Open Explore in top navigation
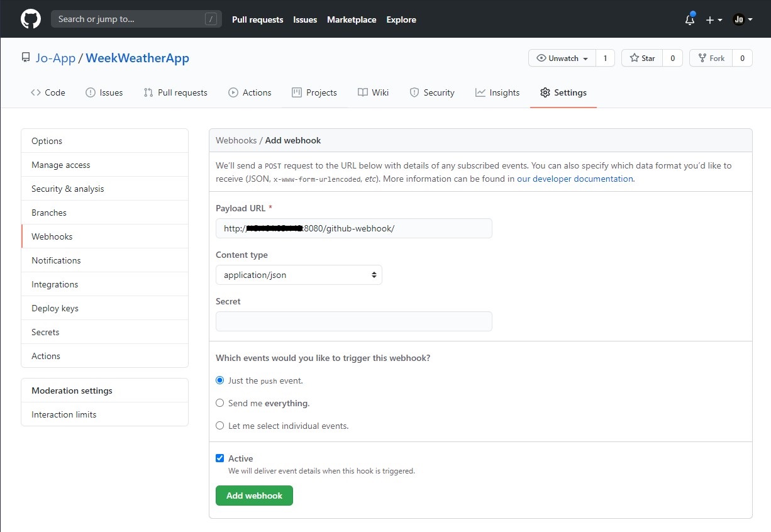This screenshot has width=771, height=532. coord(401,19)
